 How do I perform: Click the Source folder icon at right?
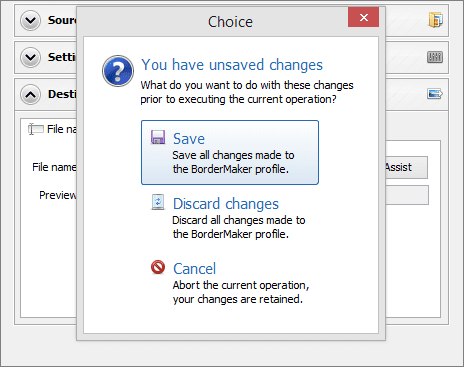click(x=435, y=20)
